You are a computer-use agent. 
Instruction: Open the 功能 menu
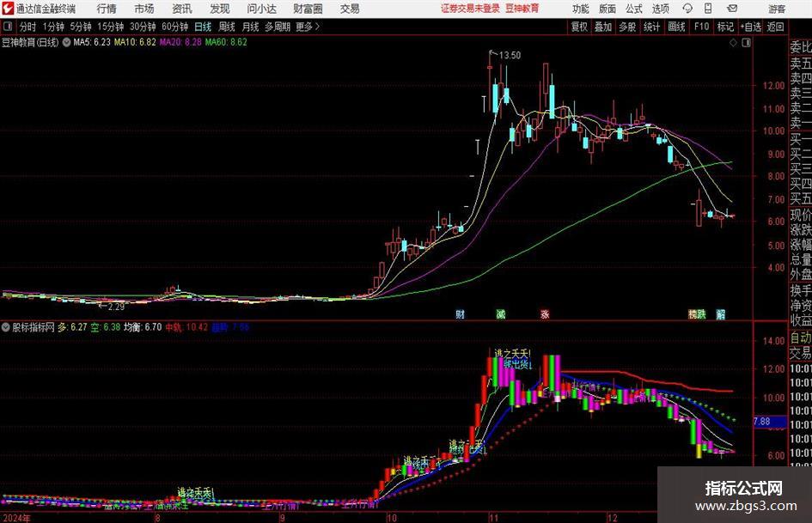[x=581, y=9]
